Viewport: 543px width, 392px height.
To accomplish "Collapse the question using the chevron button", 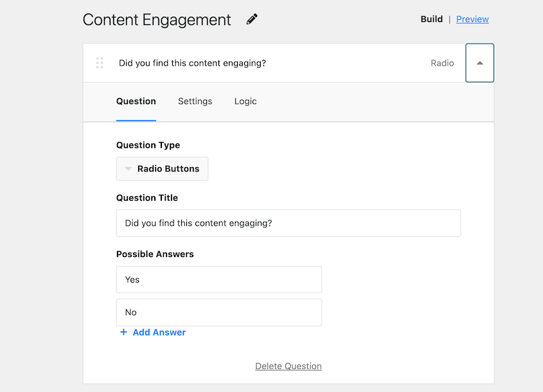I will tap(479, 62).
